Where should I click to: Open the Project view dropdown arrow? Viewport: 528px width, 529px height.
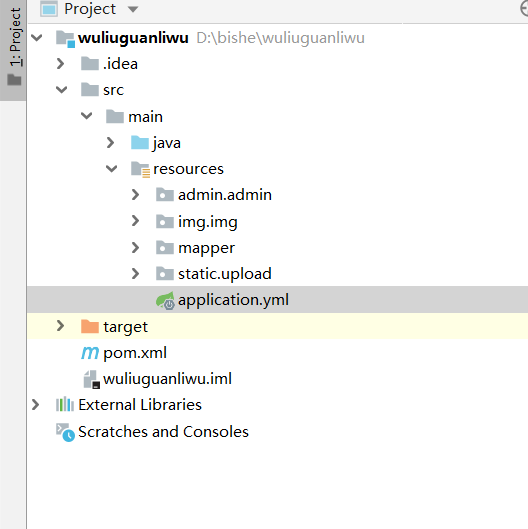coord(133,9)
